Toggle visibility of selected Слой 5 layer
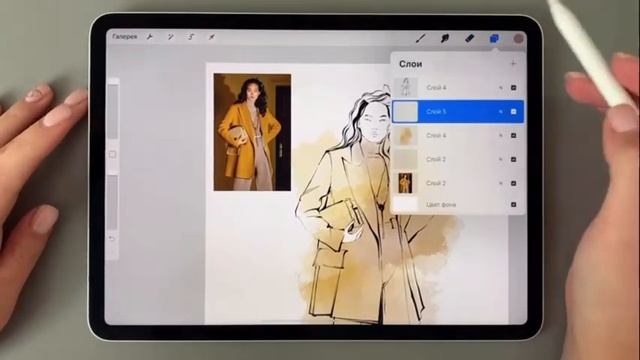Screen dimensions: 640x360 click(x=513, y=111)
